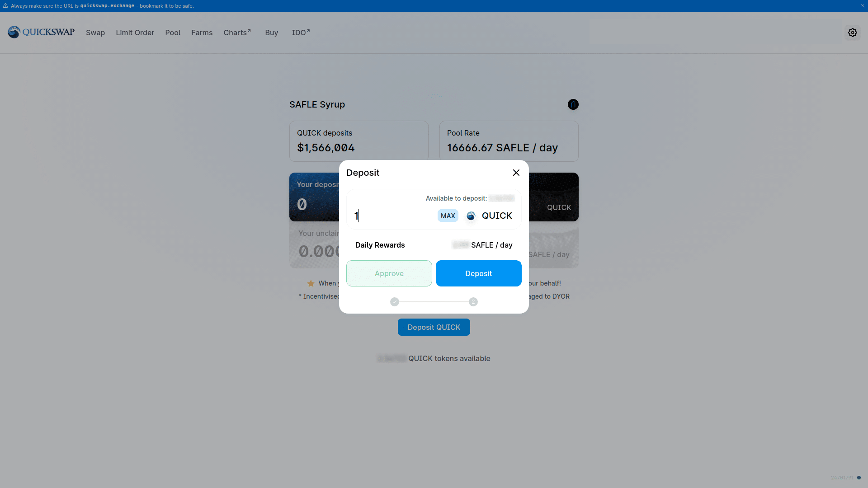
Task: Click the blue Deposit button in dialog
Action: (478, 273)
